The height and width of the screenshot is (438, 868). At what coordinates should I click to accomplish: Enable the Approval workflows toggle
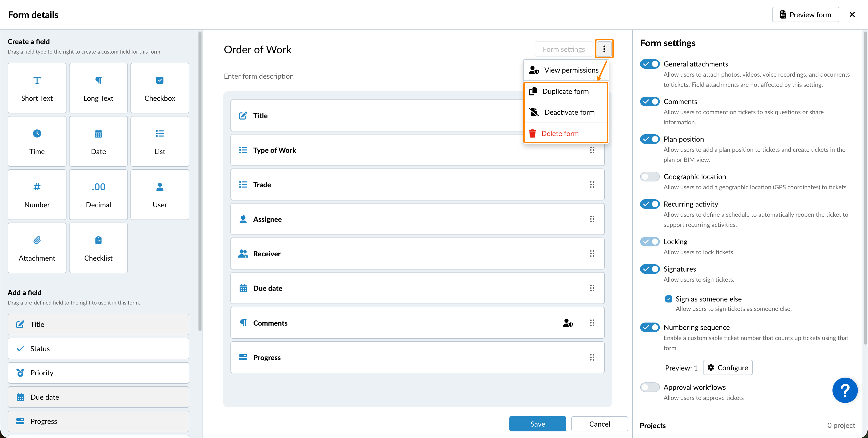click(650, 387)
